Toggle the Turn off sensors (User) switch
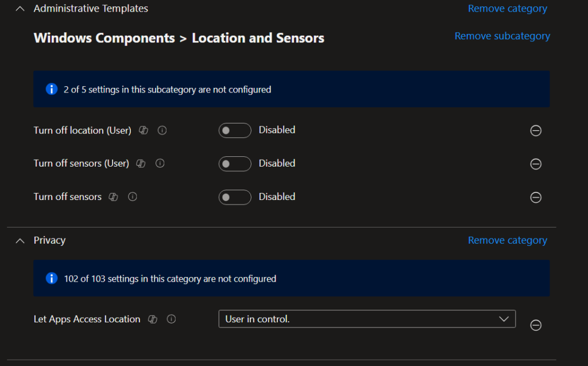The width and height of the screenshot is (588, 366). coord(235,164)
